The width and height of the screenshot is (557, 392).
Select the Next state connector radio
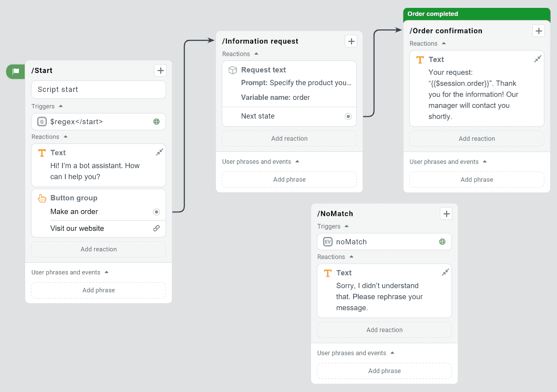click(x=348, y=116)
